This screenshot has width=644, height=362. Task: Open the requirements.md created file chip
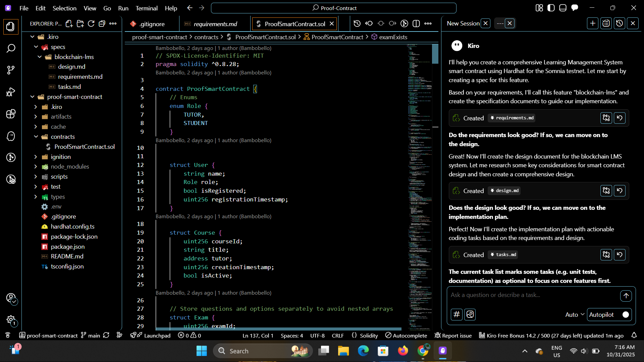point(512,118)
